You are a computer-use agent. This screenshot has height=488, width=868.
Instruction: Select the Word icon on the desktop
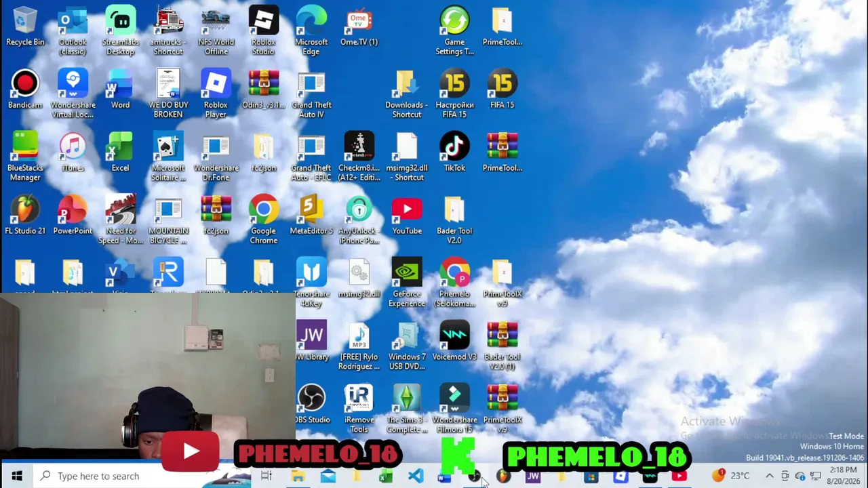(121, 90)
